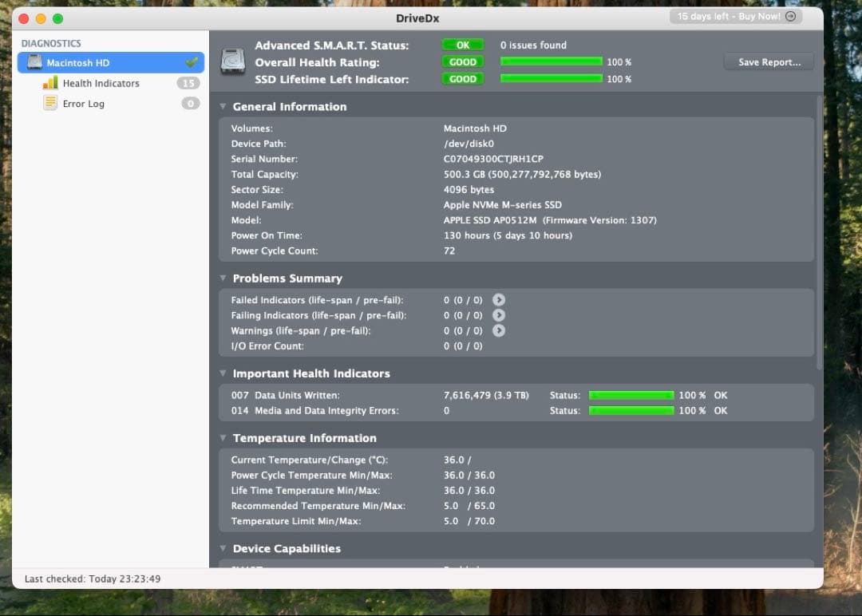
Task: Select the Macintosh HD drive icon
Action: pos(34,62)
